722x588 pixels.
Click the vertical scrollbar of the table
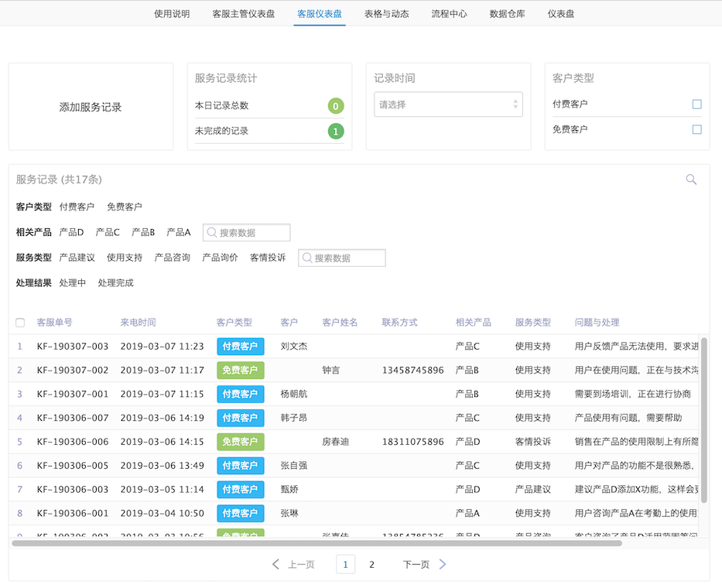pos(703,420)
